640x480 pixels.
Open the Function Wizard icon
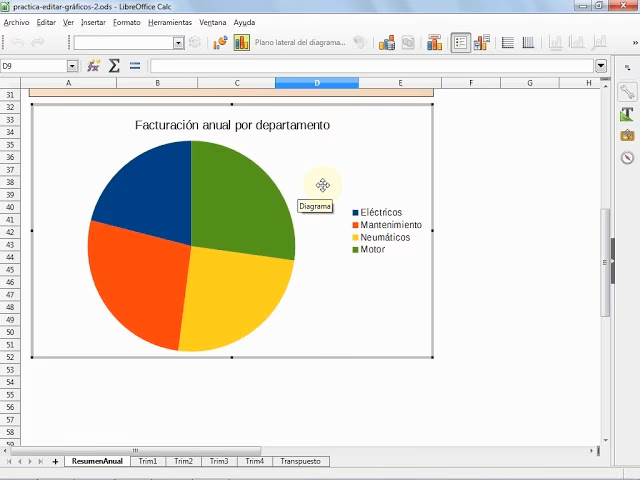pos(93,66)
